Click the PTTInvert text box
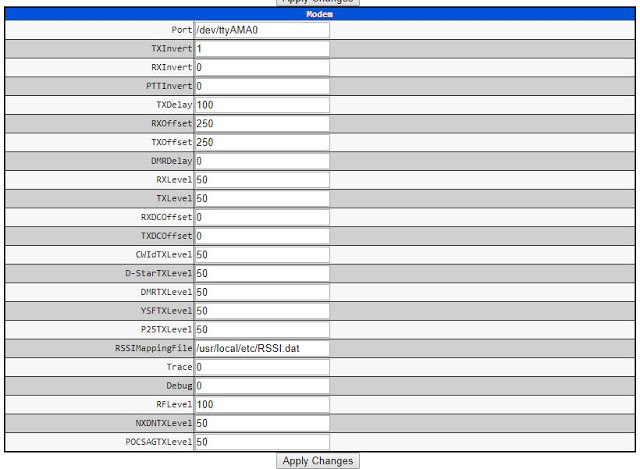 pyautogui.click(x=262, y=86)
